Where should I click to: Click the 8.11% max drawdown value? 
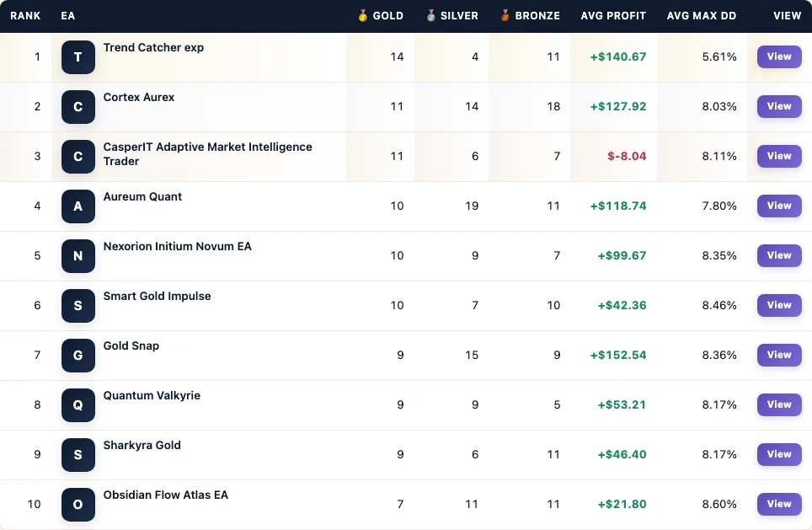(719, 157)
